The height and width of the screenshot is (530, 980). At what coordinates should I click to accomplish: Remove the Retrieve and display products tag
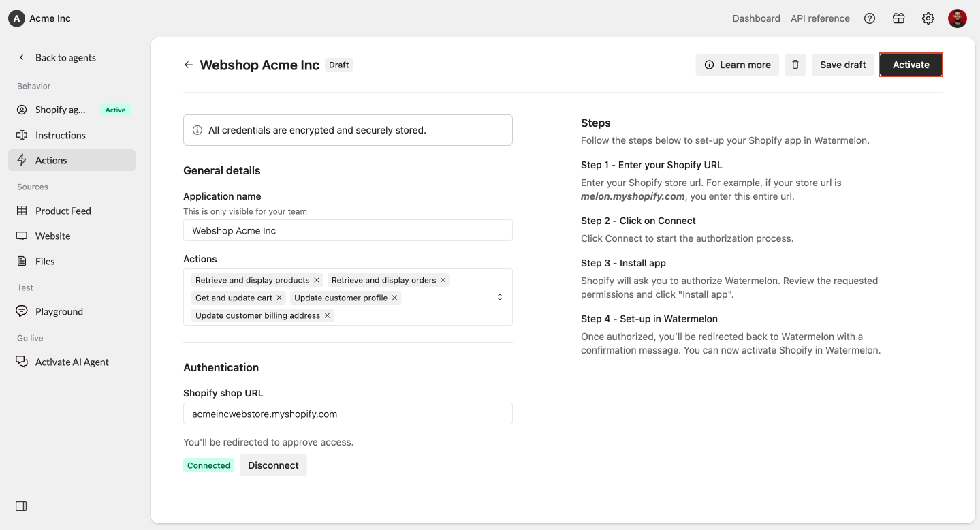(317, 280)
